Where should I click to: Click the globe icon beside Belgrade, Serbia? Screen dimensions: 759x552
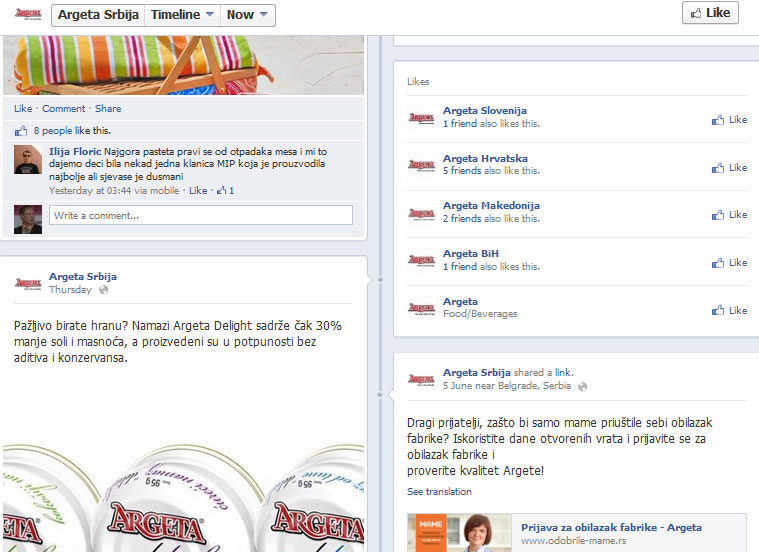click(583, 386)
